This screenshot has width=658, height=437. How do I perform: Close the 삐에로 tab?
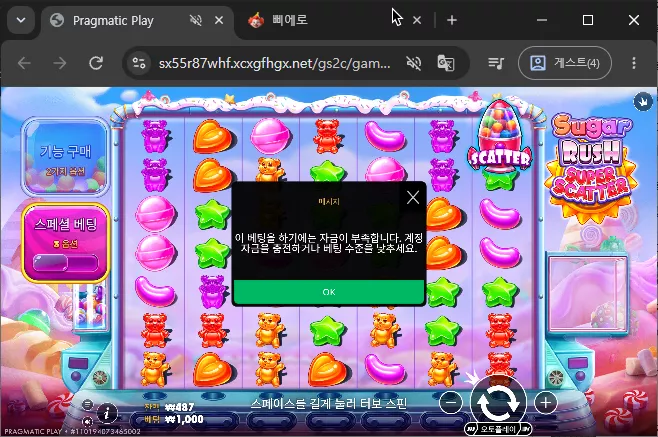pos(417,20)
